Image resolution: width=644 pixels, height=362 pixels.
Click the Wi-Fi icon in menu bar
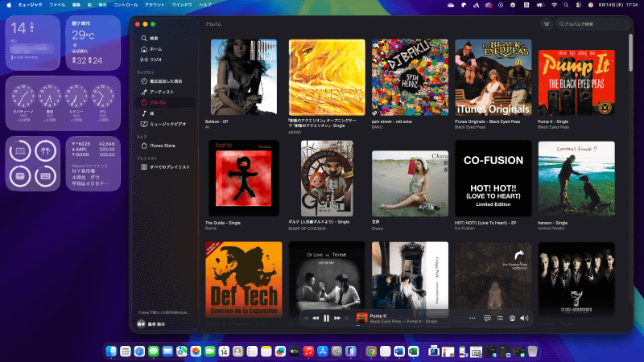pyautogui.click(x=554, y=5)
